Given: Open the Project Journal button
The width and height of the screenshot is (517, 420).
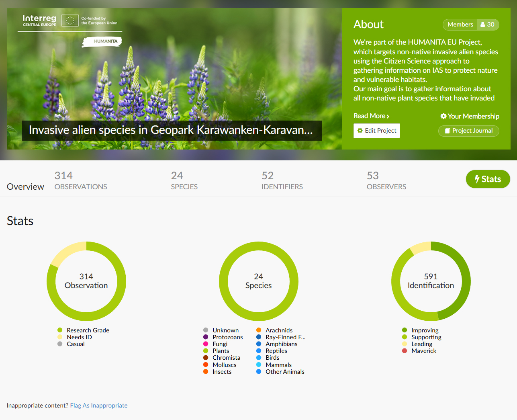Looking at the screenshot, I should [x=468, y=131].
